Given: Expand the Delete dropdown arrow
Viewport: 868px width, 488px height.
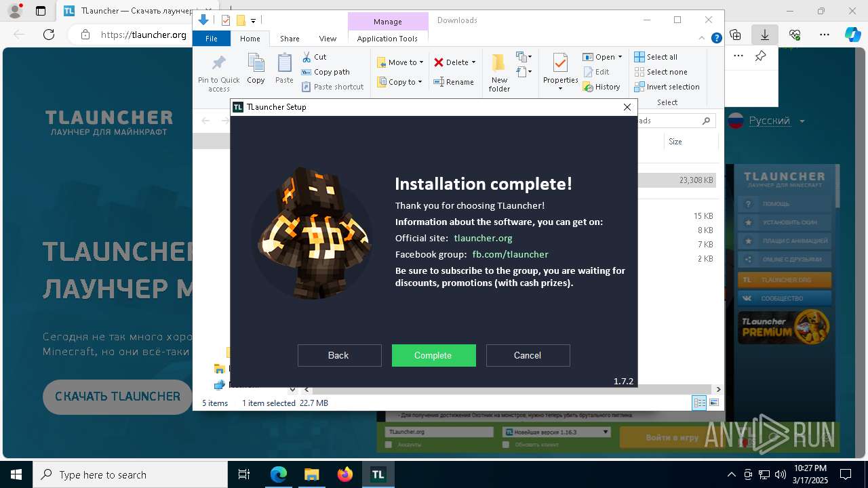Looking at the screenshot, I should point(473,62).
